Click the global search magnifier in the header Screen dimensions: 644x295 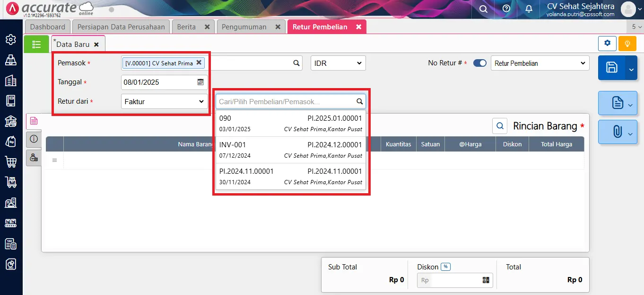[483, 9]
